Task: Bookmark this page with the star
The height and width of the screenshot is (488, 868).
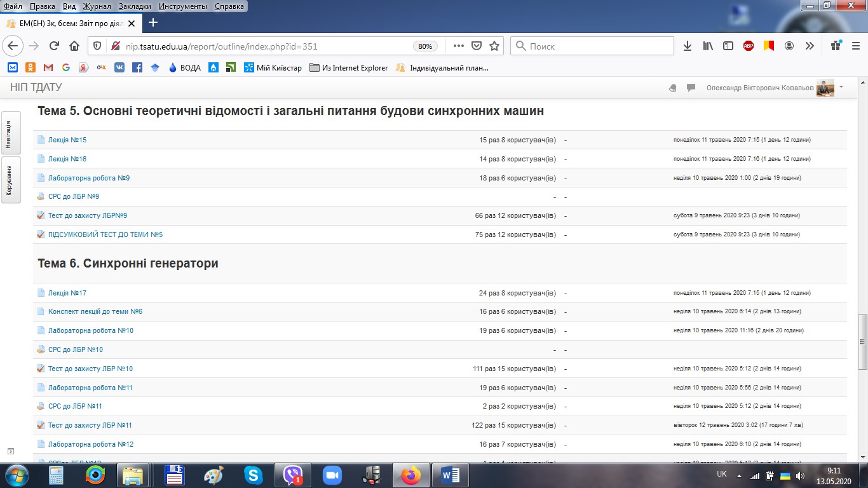Action: pos(494,46)
